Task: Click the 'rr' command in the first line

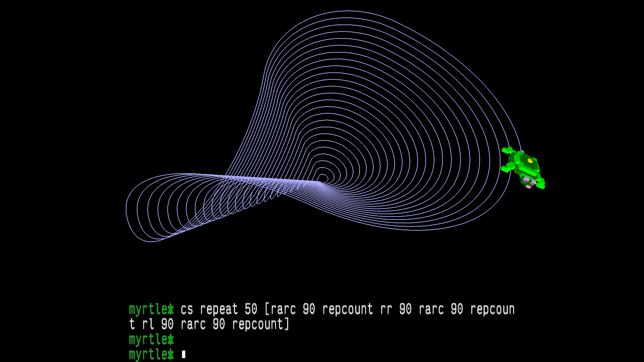Action: click(x=386, y=309)
